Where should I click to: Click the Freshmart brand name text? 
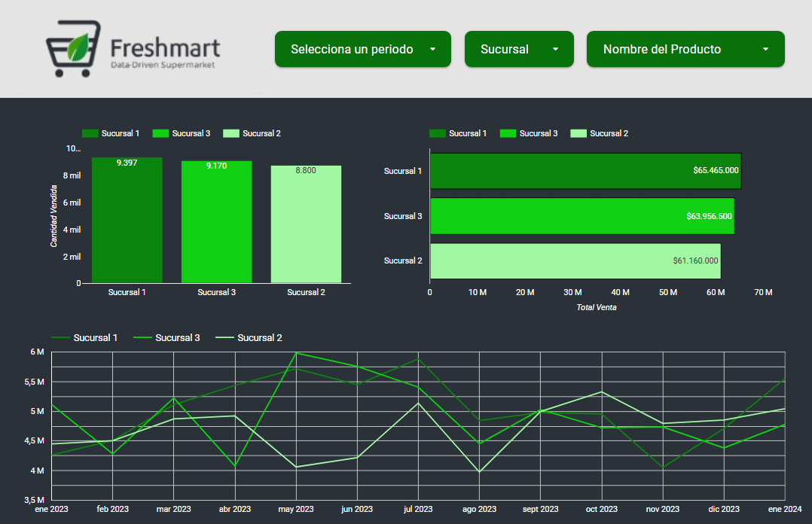point(165,48)
